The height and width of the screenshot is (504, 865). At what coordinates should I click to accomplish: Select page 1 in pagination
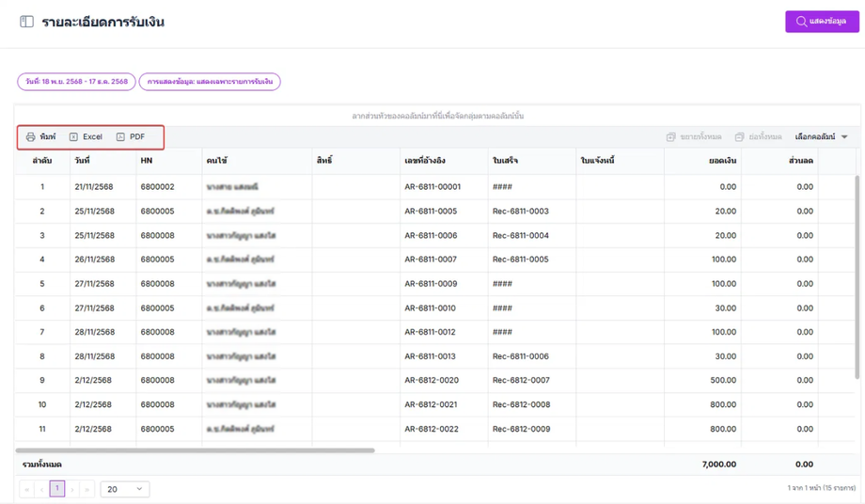tap(56, 489)
